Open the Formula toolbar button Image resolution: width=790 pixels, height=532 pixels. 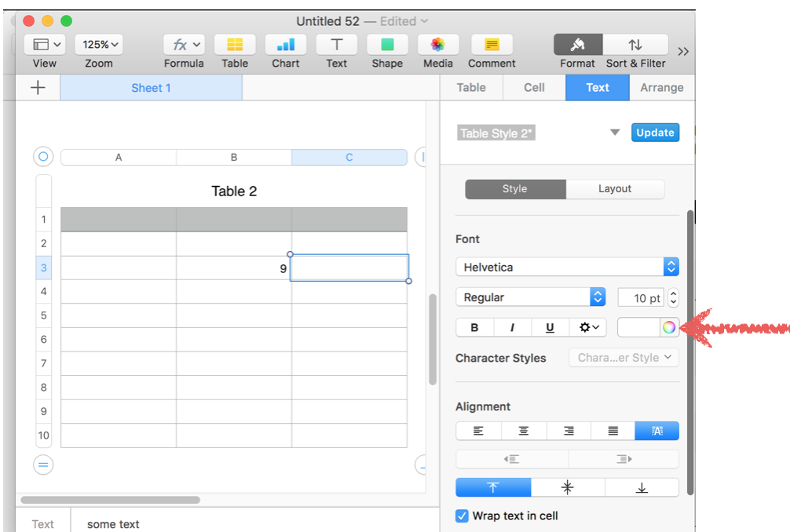(x=184, y=44)
